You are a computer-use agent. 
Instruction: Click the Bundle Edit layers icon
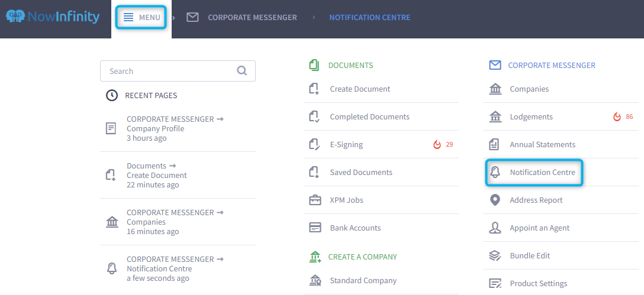(495, 255)
